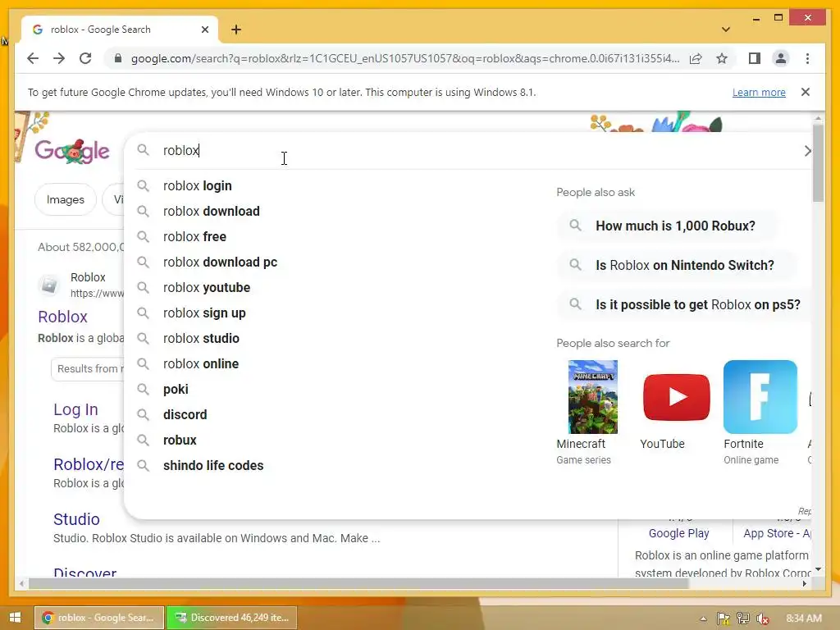Image resolution: width=840 pixels, height=630 pixels.
Task: Open the Google Play link
Action: tap(678, 533)
